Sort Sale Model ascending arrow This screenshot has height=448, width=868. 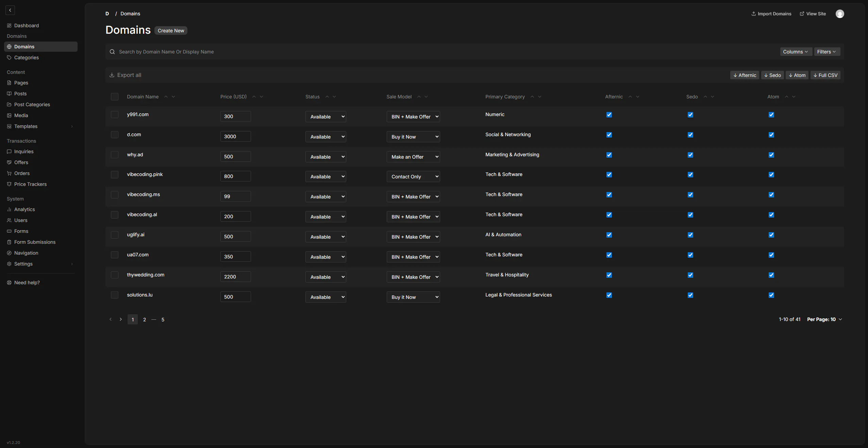419,97
